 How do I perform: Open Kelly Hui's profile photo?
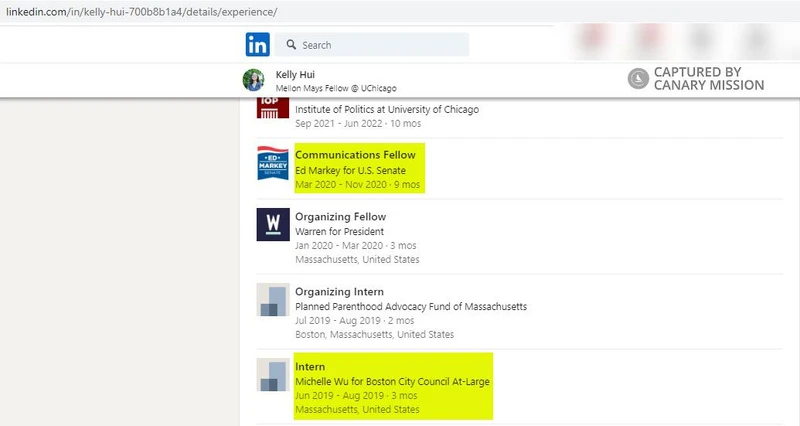[x=254, y=80]
